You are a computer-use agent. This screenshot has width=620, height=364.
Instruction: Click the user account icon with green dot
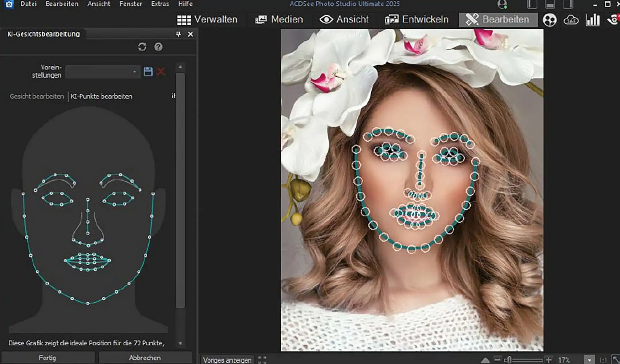502,4
